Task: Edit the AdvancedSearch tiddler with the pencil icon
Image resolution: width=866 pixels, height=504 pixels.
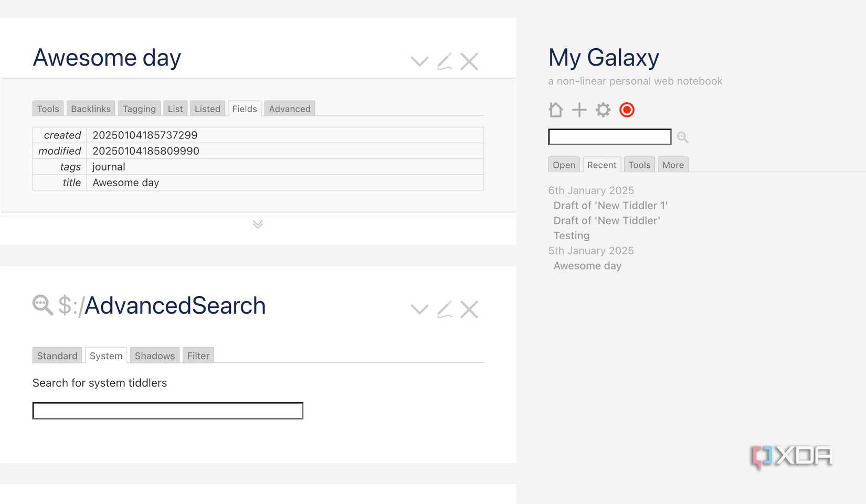Action: [x=445, y=309]
